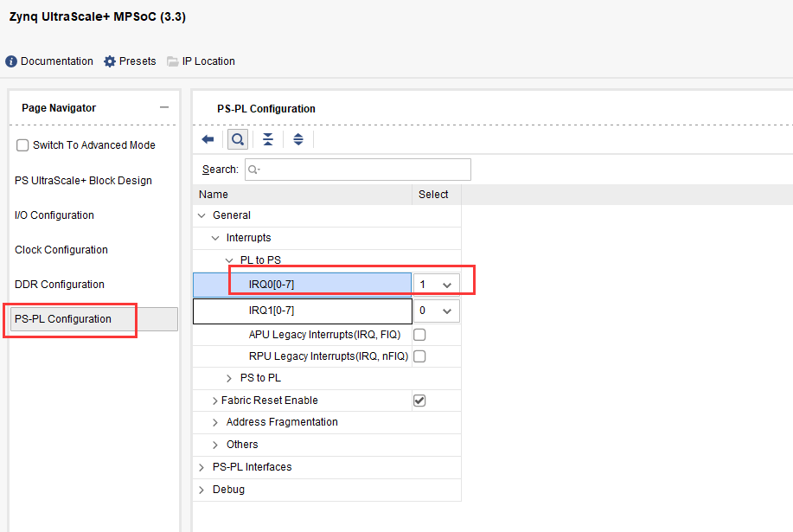Click the expand all toolbar icon
The width and height of the screenshot is (793, 532).
point(298,139)
